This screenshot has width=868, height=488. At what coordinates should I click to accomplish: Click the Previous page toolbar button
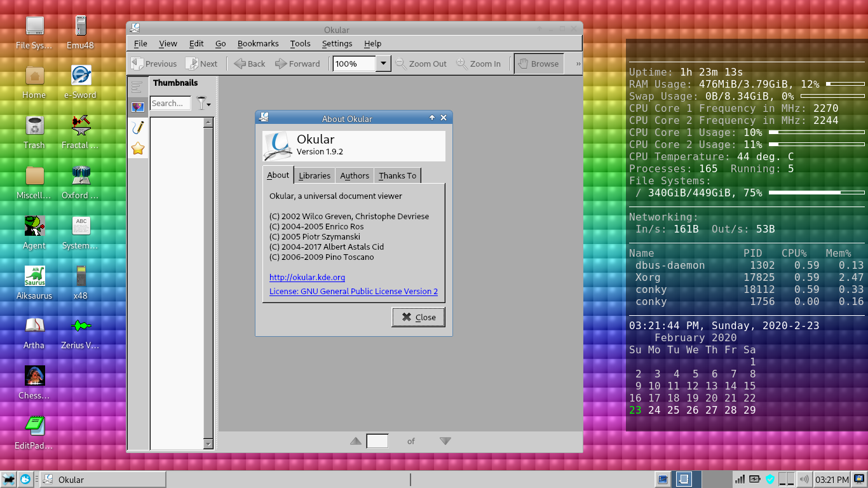154,64
